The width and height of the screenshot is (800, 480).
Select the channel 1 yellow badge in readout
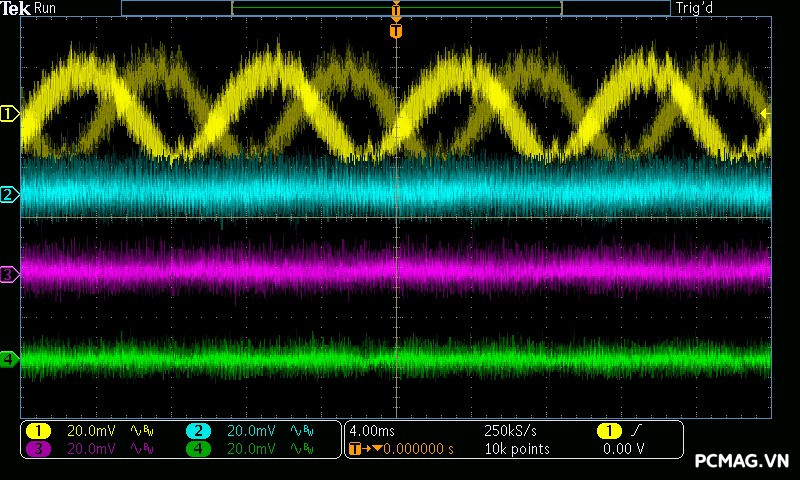(x=38, y=431)
